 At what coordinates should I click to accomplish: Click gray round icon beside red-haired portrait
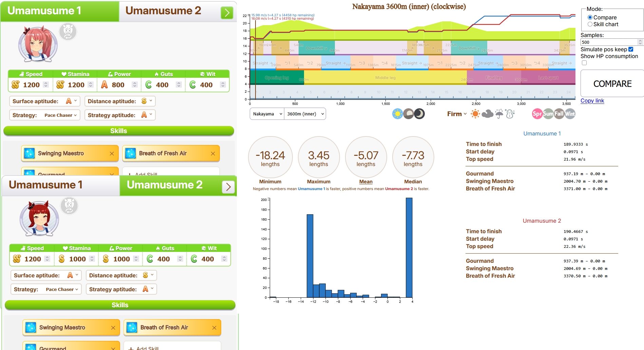point(69,206)
